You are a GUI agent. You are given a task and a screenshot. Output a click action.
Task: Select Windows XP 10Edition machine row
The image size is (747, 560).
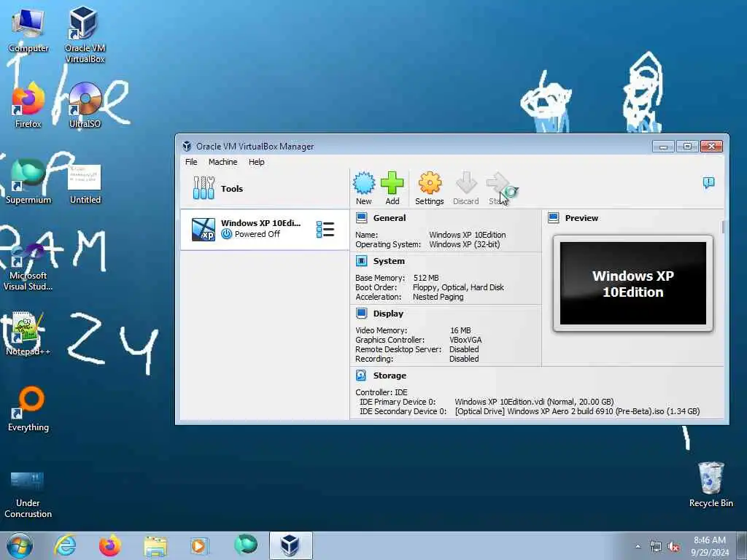pyautogui.click(x=265, y=230)
